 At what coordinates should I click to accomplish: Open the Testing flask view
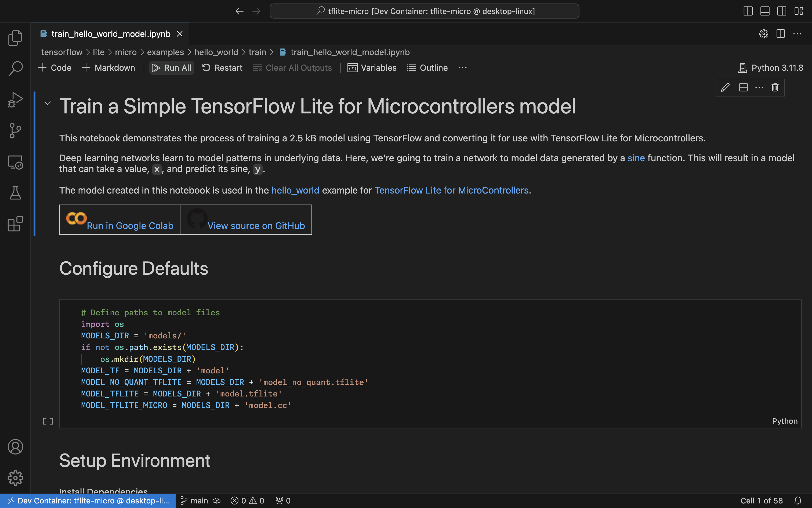pos(15,193)
